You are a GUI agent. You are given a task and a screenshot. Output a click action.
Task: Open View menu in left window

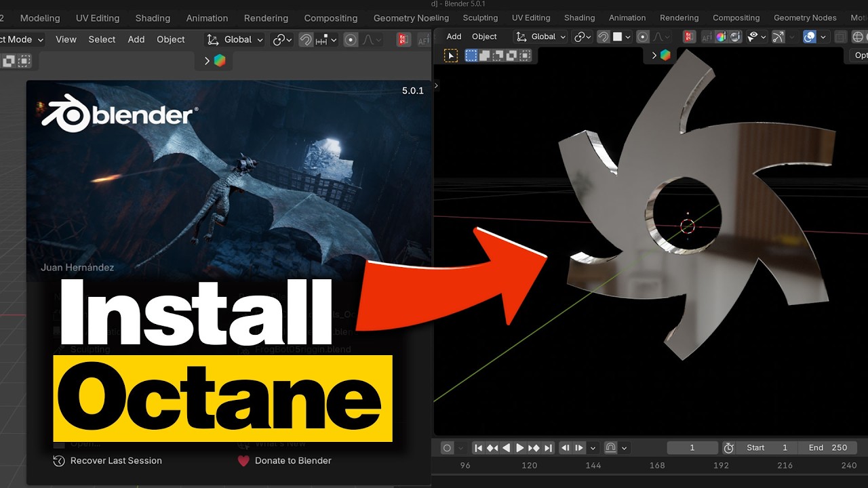coord(66,40)
